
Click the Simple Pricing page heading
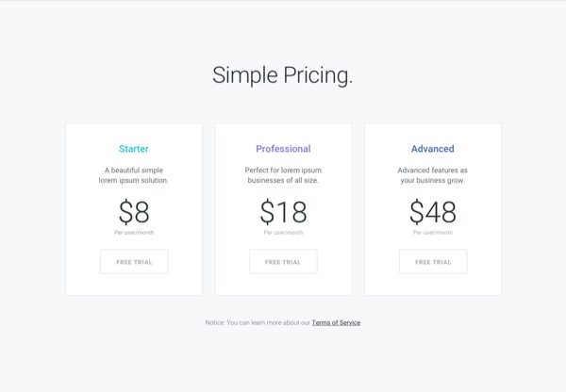(x=283, y=75)
